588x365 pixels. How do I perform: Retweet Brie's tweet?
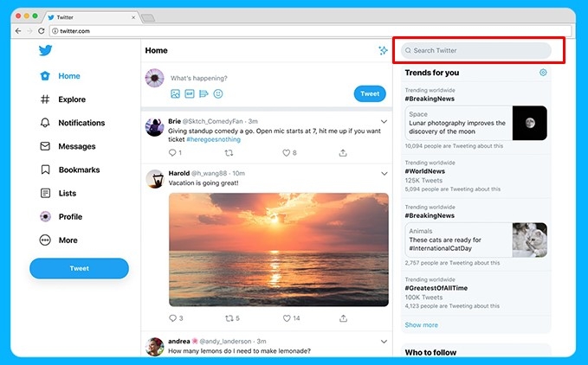pos(229,153)
